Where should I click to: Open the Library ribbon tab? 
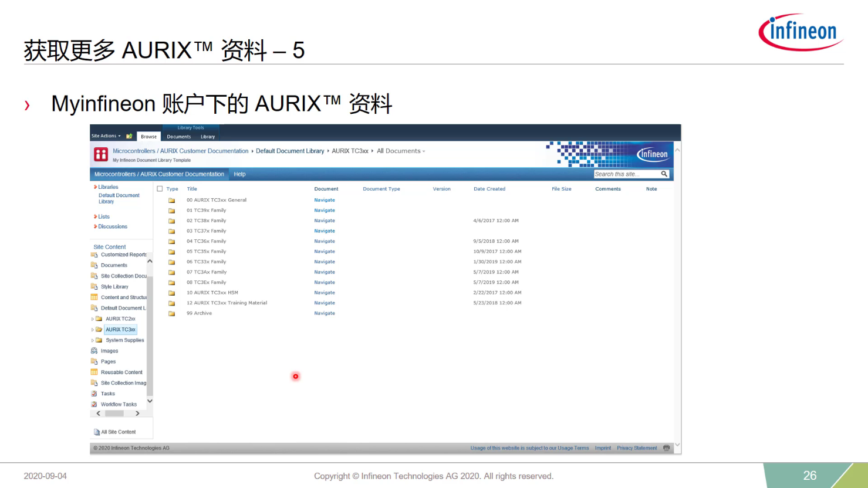point(208,137)
